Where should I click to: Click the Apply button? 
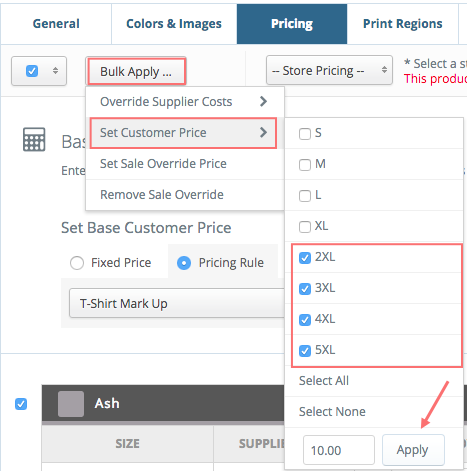pos(413,450)
